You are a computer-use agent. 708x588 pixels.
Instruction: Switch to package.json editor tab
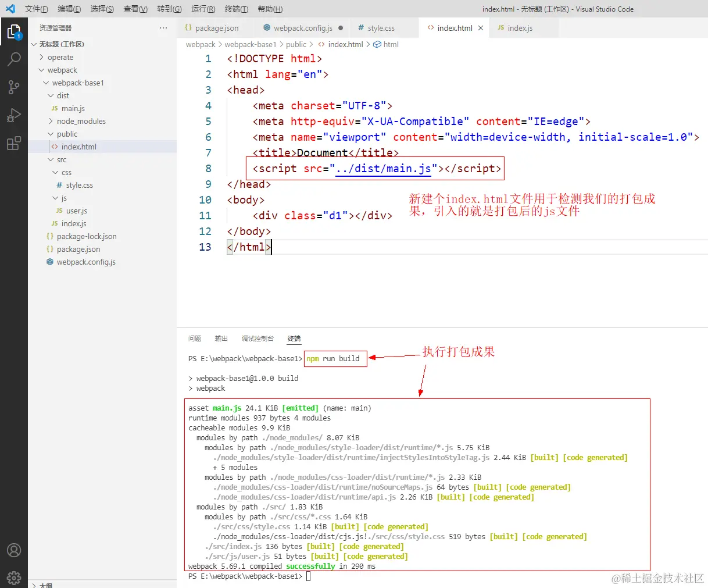[x=216, y=28]
